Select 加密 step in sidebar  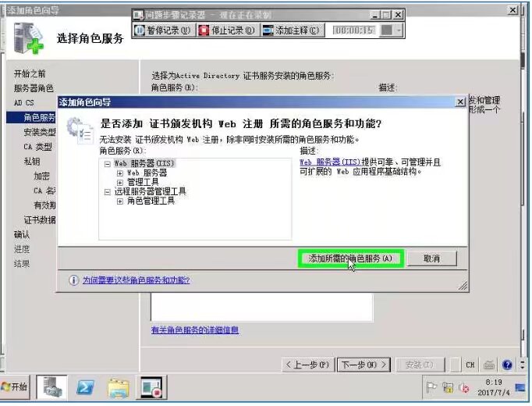[41, 176]
